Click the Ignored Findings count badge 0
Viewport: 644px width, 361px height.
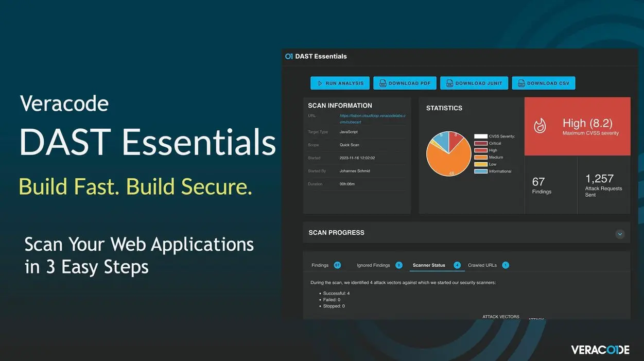399,265
